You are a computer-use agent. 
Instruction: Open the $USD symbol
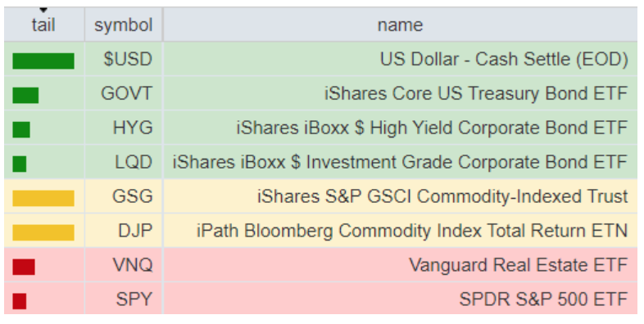tap(128, 60)
